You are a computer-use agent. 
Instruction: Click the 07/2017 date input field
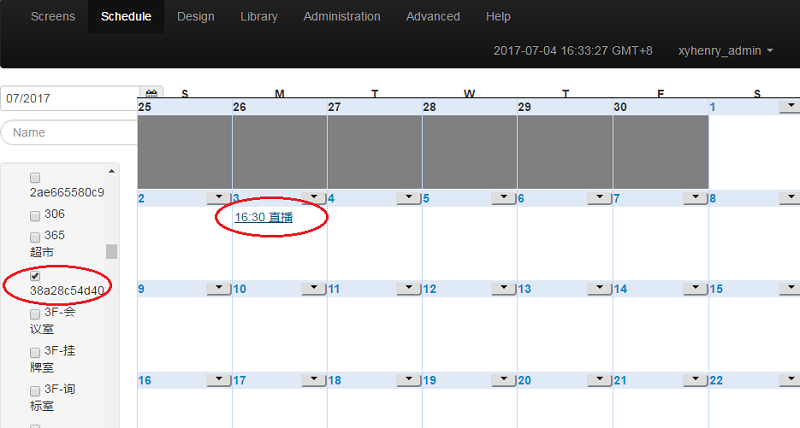pyautogui.click(x=68, y=99)
